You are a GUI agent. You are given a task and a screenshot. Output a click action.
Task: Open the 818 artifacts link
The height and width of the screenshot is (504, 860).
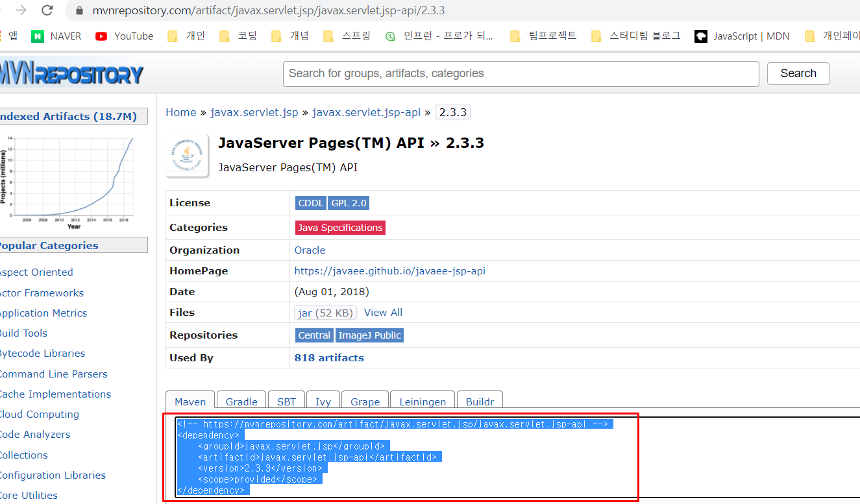(x=329, y=357)
